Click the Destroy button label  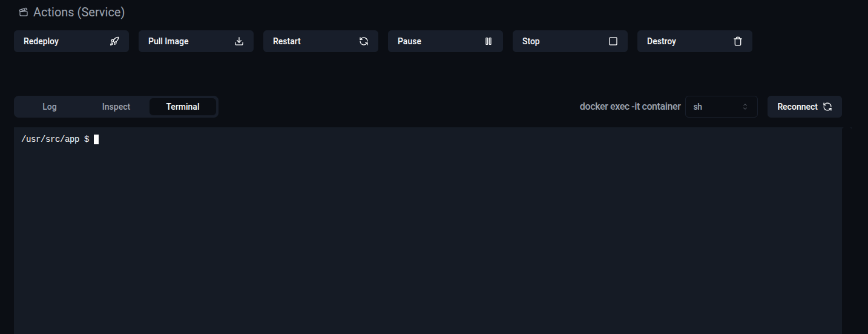(x=662, y=41)
